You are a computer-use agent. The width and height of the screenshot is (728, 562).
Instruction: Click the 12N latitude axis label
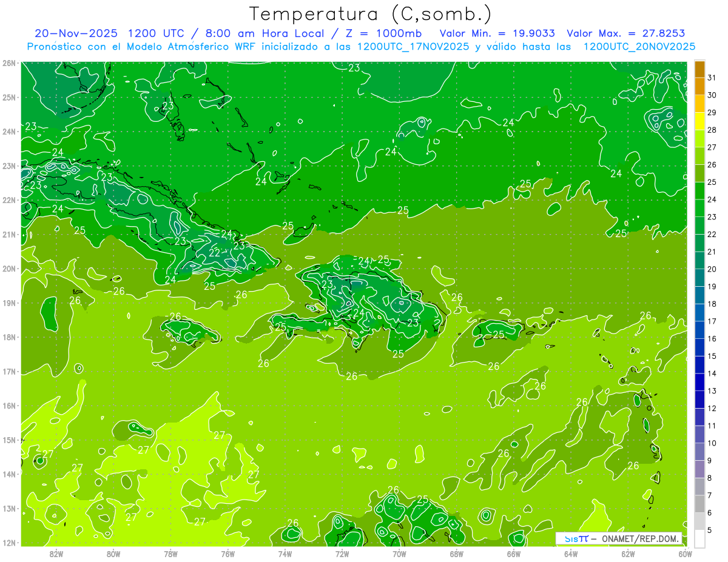[8, 543]
